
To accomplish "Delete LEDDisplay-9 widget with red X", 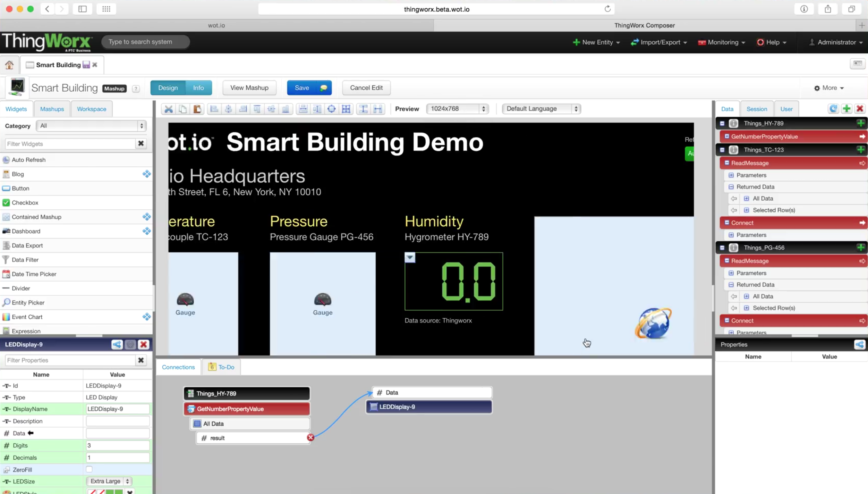I will [x=143, y=344].
